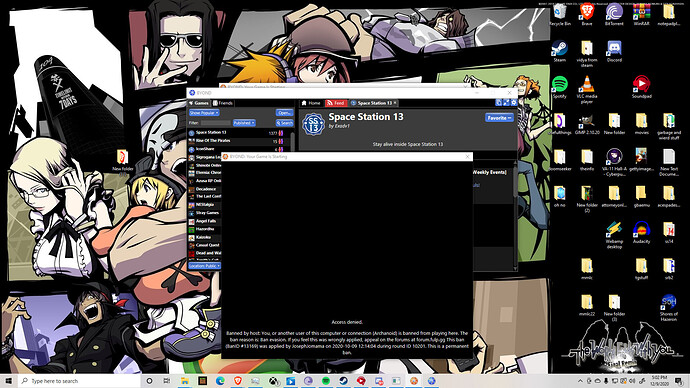Screen dimensions: 690x388
Task: Open the vidya from steam folder
Action: pos(587,54)
